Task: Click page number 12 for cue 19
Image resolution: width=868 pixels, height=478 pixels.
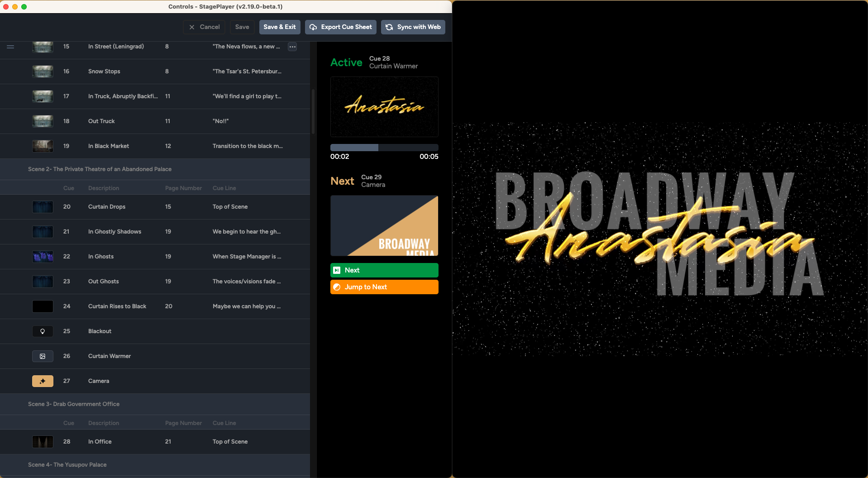Action: (168, 146)
